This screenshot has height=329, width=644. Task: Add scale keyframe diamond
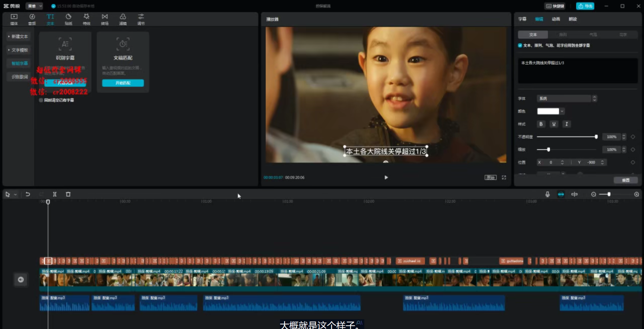[633, 150]
